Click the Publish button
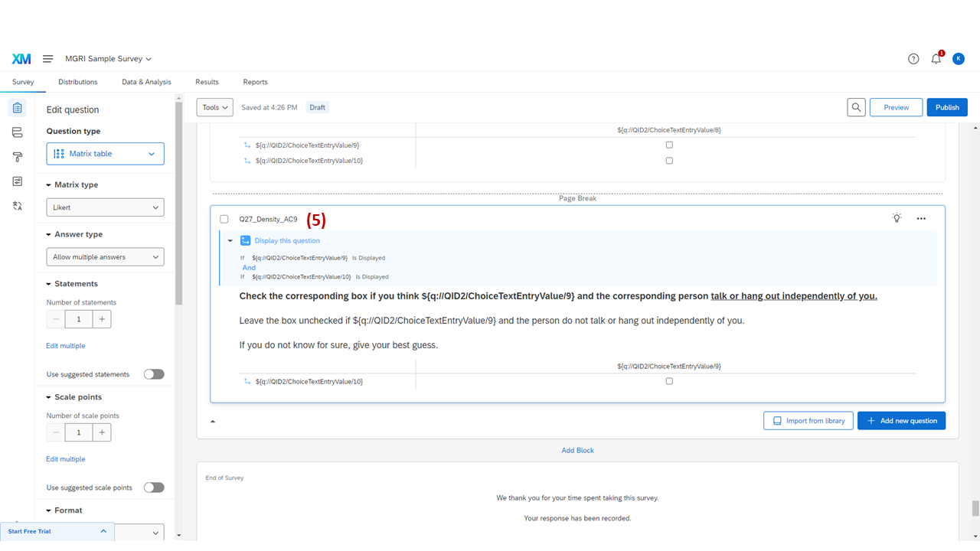The image size is (980, 551). click(946, 107)
